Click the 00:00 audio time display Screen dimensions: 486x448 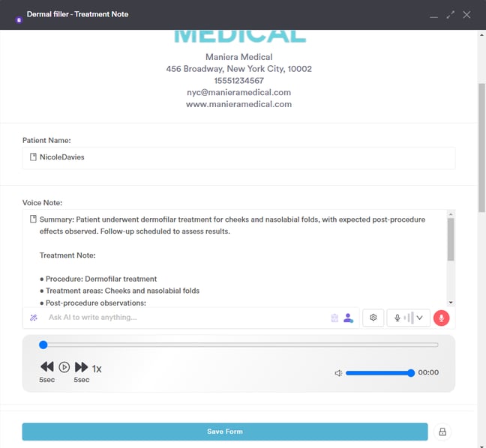point(428,372)
